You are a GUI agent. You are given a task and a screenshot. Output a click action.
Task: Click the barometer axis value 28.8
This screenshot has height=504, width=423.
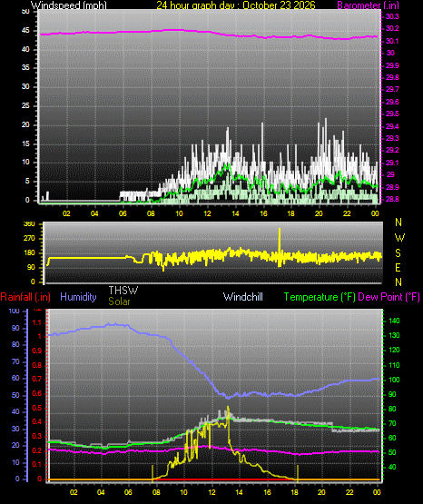(x=392, y=199)
